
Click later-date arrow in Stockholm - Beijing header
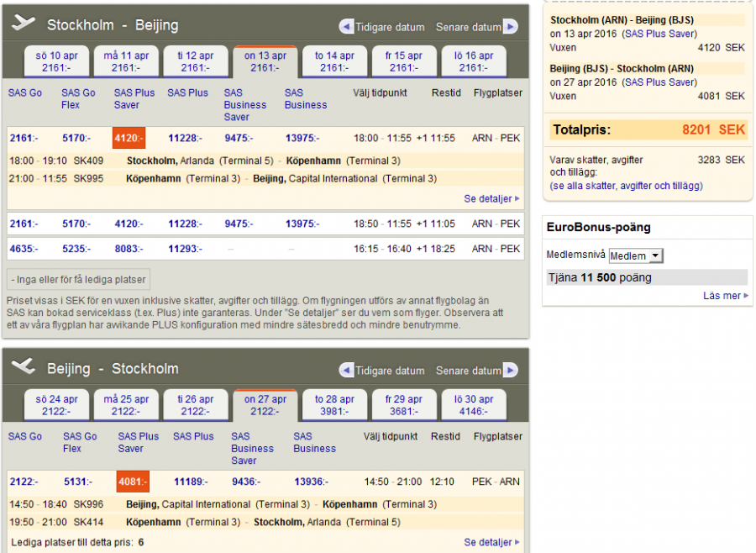point(510,27)
